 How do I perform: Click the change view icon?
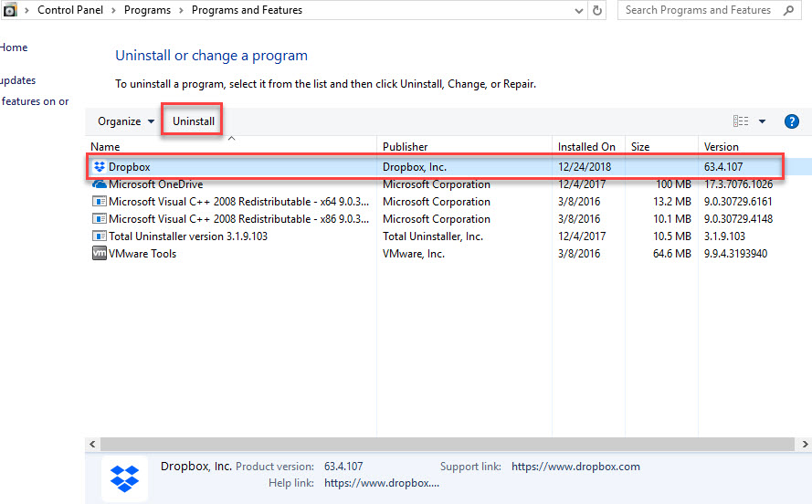[x=741, y=121]
